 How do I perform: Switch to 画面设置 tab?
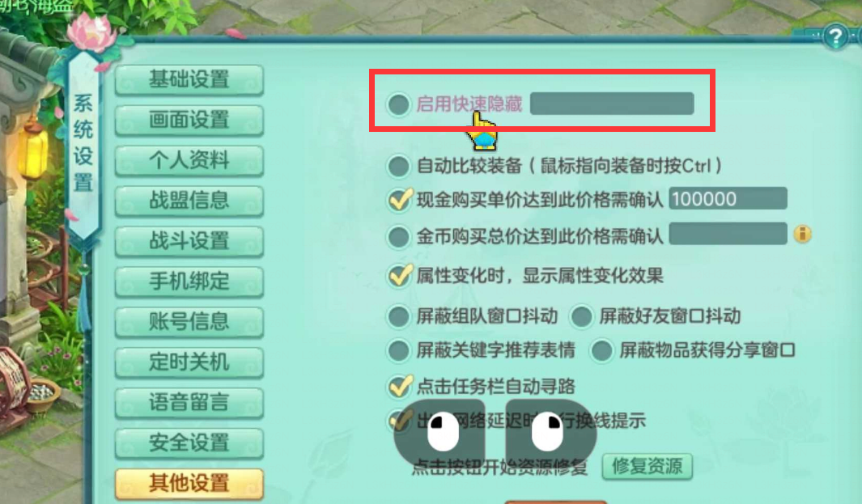[189, 120]
